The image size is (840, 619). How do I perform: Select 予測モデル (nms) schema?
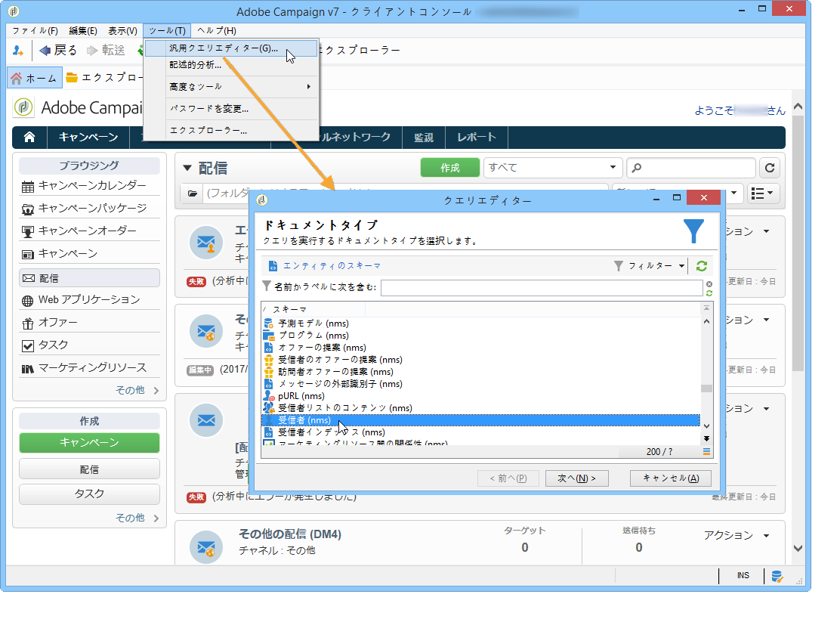[313, 323]
